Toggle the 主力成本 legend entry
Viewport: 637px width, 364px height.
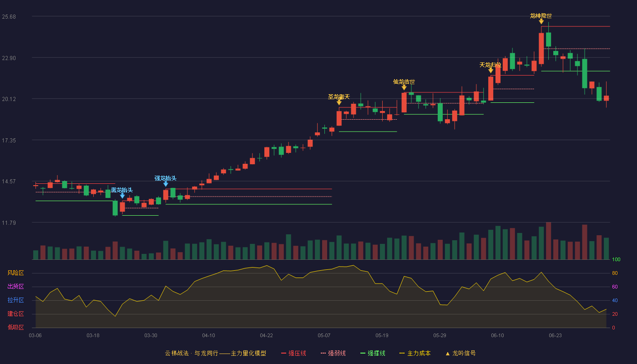tap(415, 353)
